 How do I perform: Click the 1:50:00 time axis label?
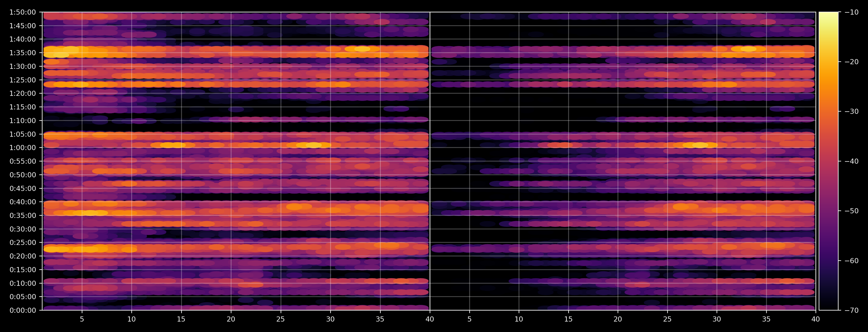click(x=23, y=12)
